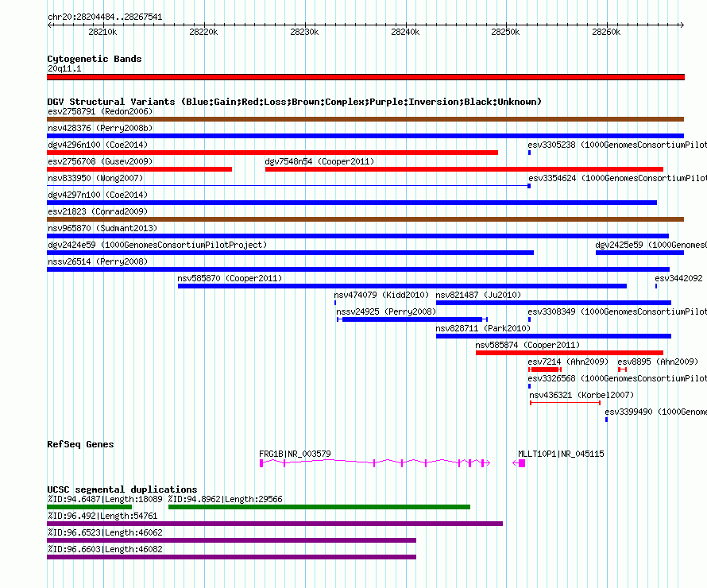The image size is (707, 588).
Task: Select esv2756708 (Gusev2009) variant
Action: [x=139, y=169]
